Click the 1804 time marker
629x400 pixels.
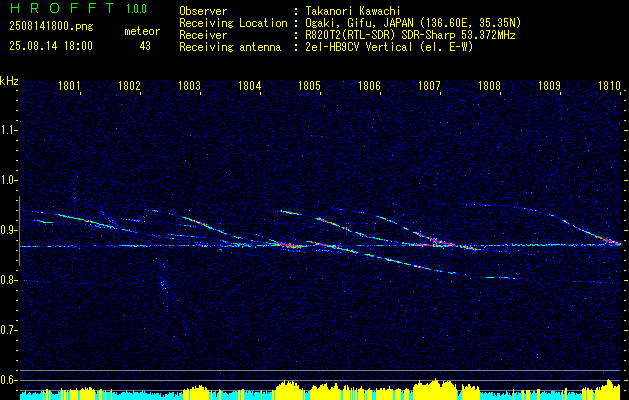pos(250,85)
